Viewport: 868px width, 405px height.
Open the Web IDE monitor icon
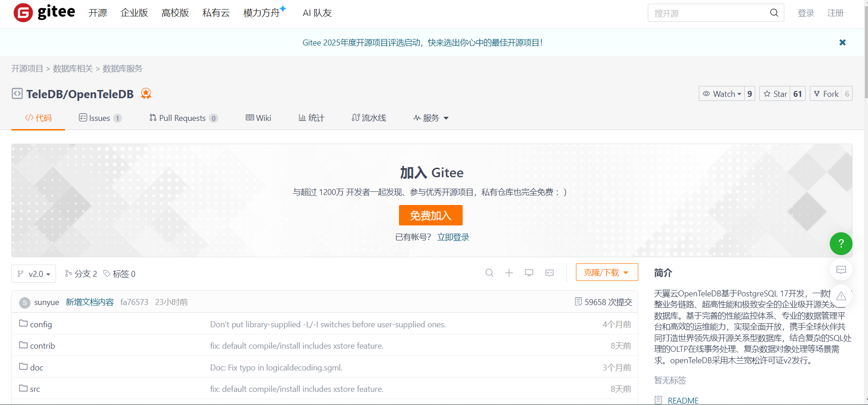(529, 273)
